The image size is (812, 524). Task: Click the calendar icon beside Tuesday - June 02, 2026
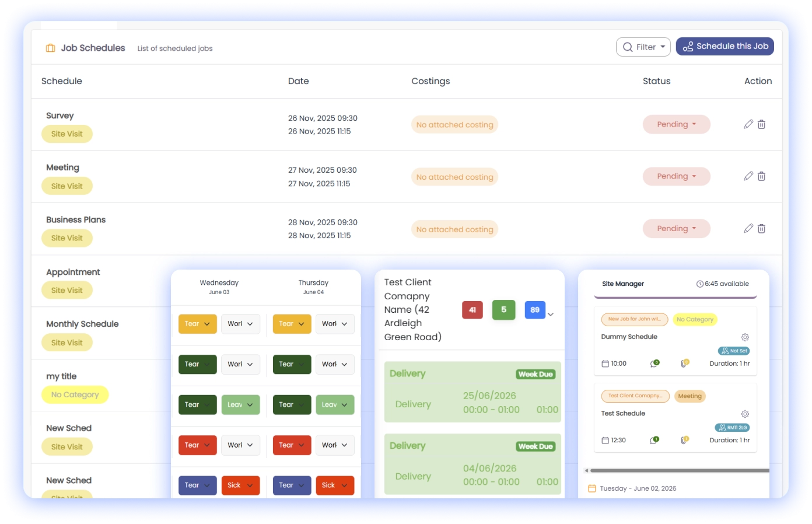pyautogui.click(x=592, y=488)
